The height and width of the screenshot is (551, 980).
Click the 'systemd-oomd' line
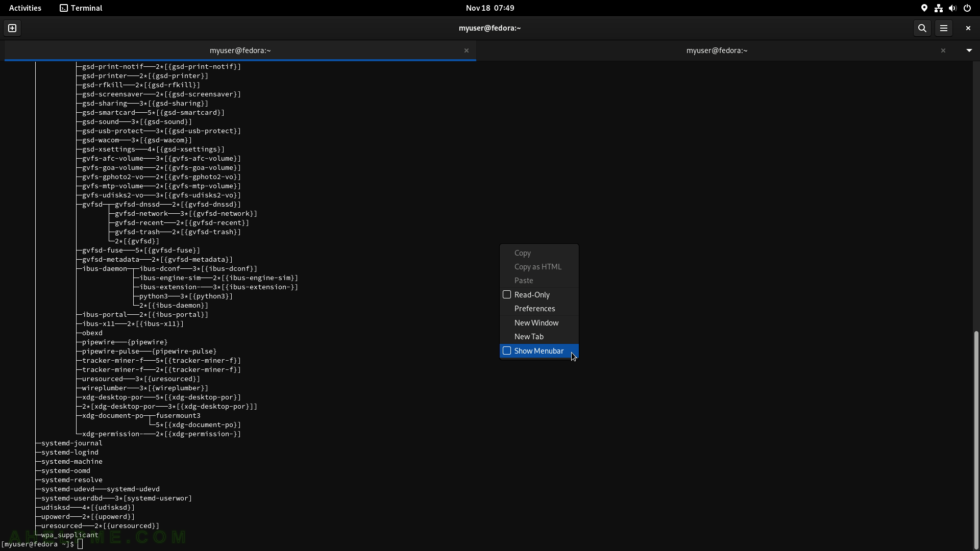(65, 470)
